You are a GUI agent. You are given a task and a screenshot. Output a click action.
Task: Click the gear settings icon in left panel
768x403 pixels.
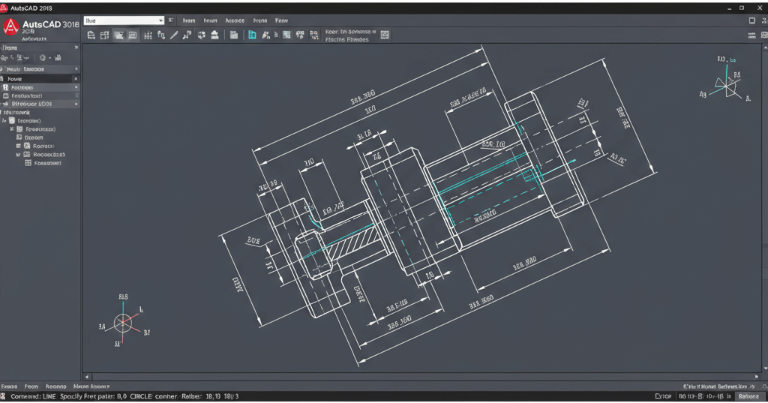(x=43, y=58)
